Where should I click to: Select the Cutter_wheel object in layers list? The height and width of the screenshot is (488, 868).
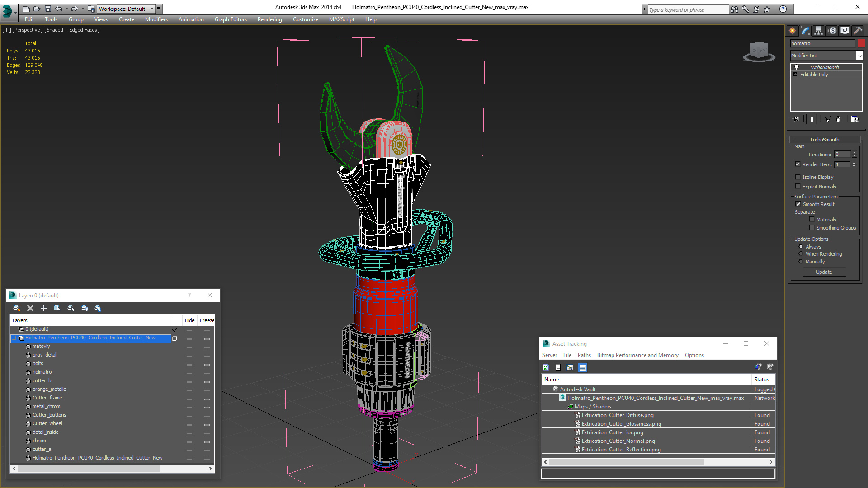click(47, 423)
